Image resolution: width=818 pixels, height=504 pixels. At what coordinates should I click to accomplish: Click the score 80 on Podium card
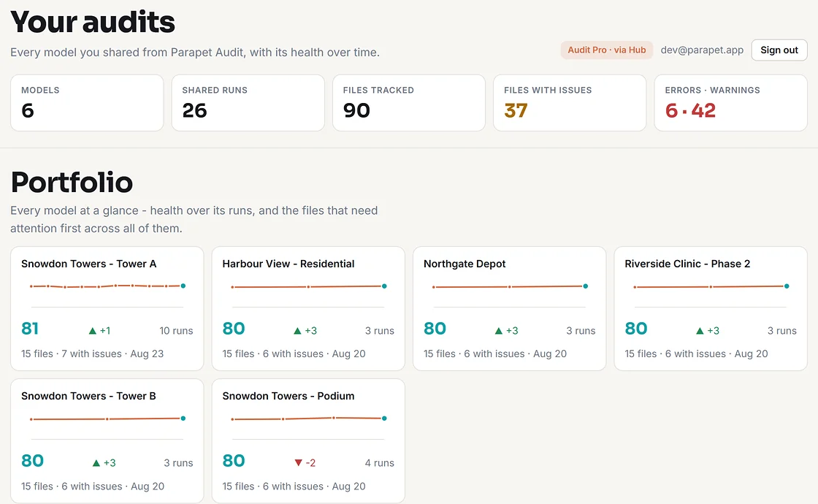[234, 461]
